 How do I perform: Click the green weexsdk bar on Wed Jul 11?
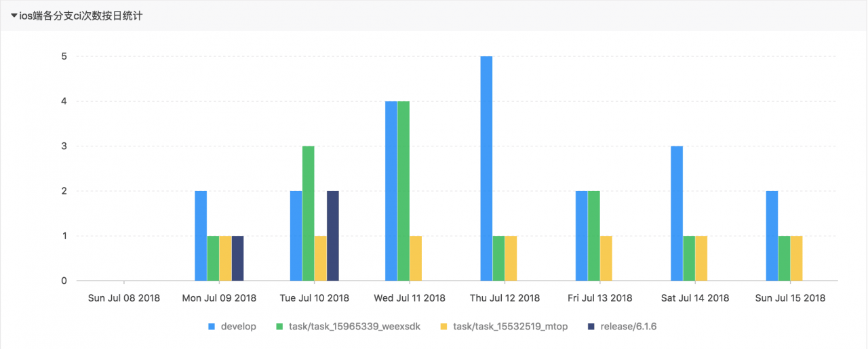(403, 190)
